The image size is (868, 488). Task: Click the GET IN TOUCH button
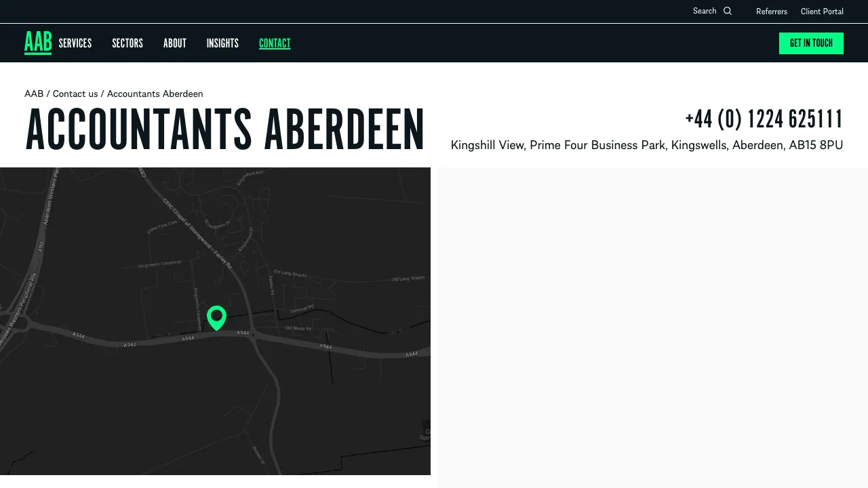(811, 43)
